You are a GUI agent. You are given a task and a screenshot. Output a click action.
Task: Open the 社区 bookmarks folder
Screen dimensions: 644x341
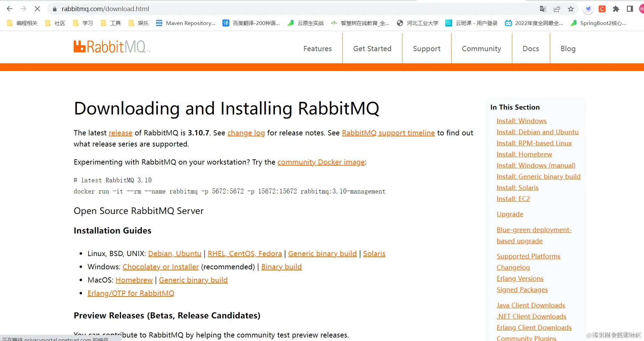point(55,23)
